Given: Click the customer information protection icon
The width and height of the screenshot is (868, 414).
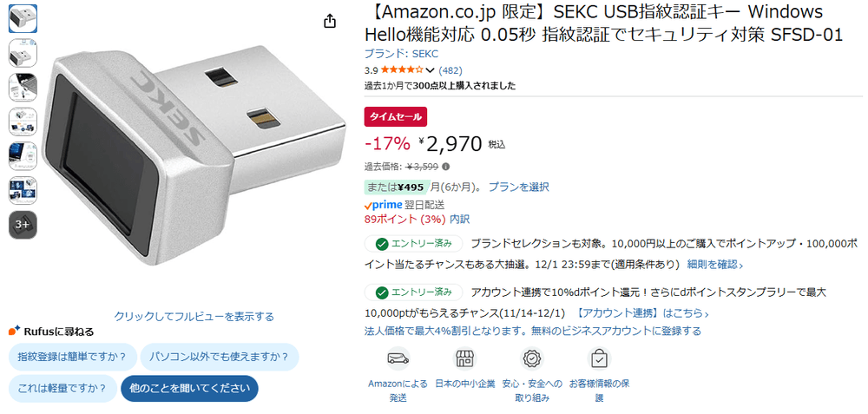Looking at the screenshot, I should coord(599,358).
